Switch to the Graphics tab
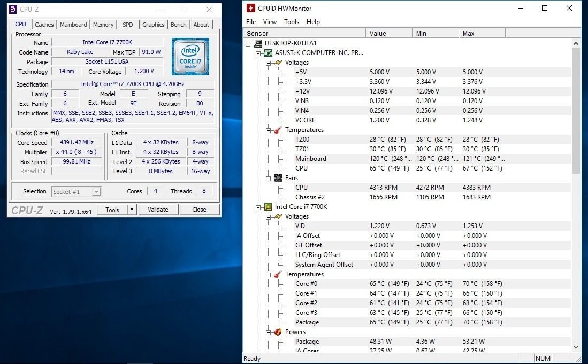This screenshot has height=364, width=588. [x=154, y=25]
